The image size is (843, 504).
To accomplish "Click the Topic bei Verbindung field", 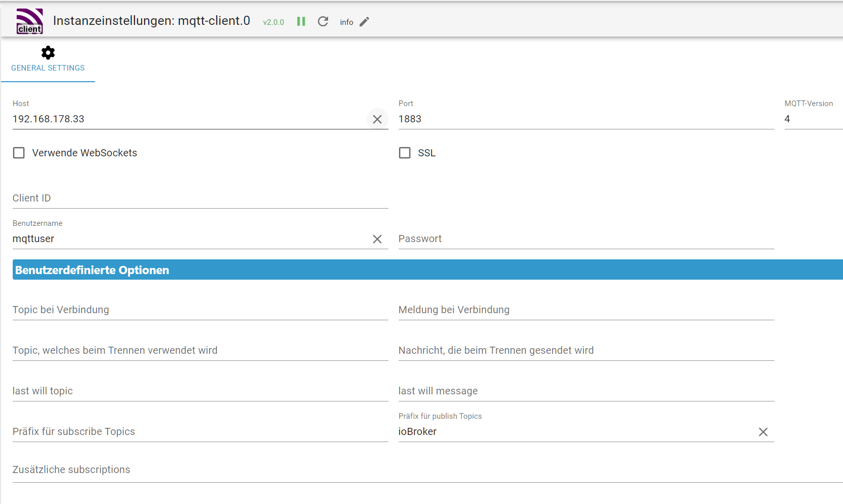I will pyautogui.click(x=201, y=310).
